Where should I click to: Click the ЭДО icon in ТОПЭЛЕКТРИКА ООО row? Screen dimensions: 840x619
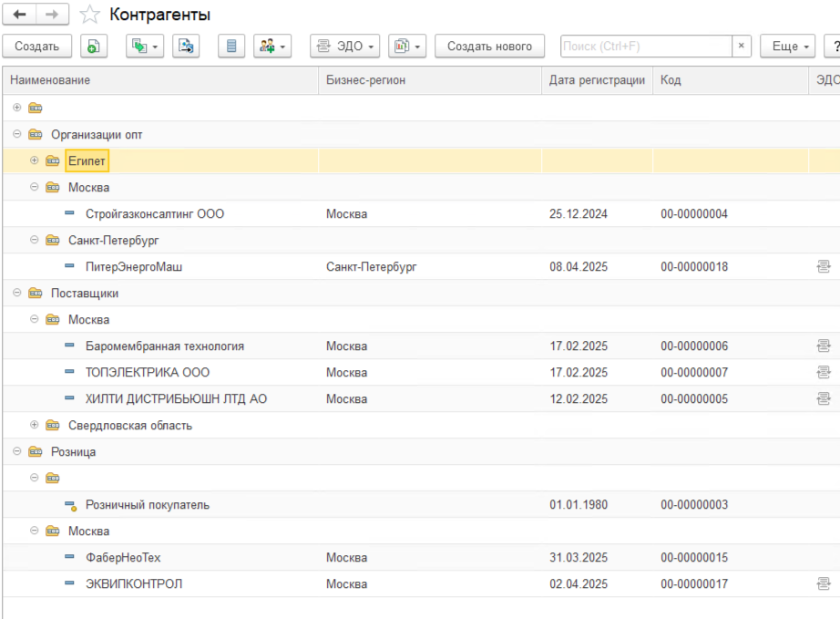point(824,372)
